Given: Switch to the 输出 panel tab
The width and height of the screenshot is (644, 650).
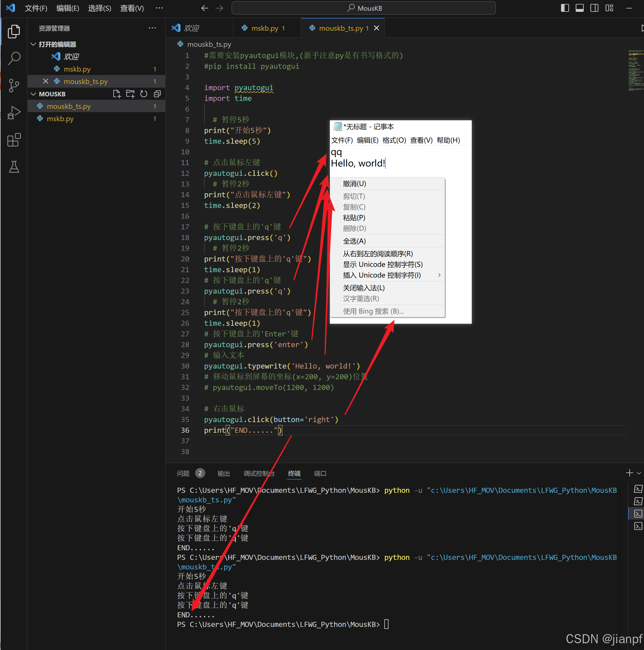Looking at the screenshot, I should (224, 473).
